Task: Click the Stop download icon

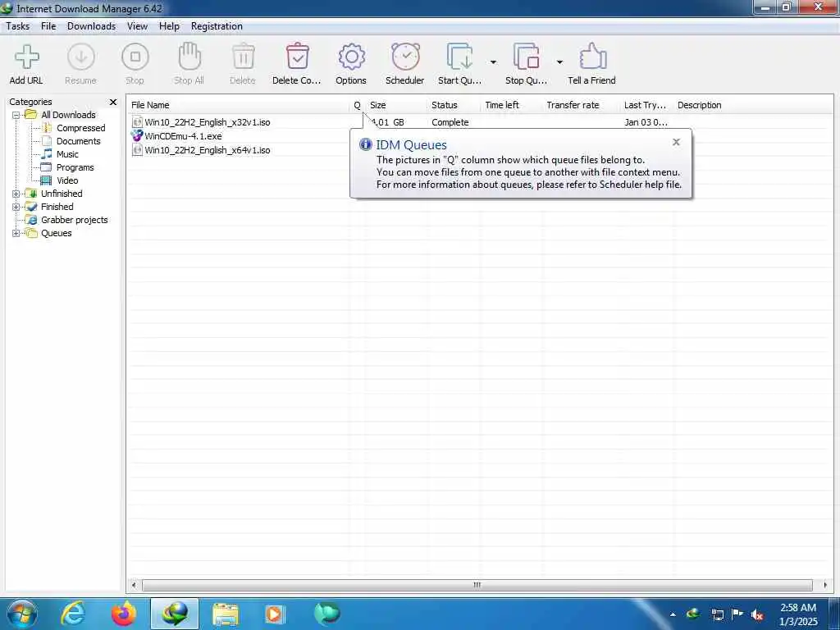Action: (x=135, y=57)
